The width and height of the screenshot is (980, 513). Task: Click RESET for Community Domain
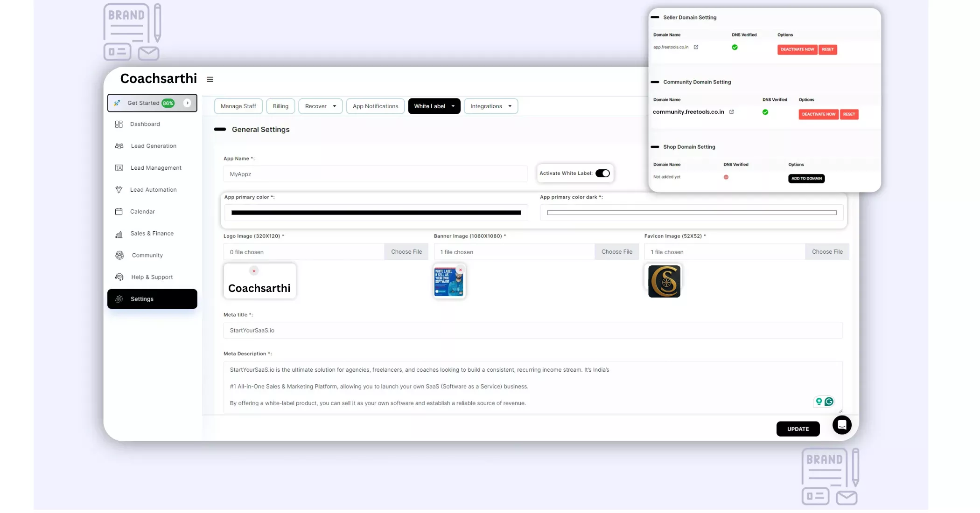pyautogui.click(x=849, y=114)
